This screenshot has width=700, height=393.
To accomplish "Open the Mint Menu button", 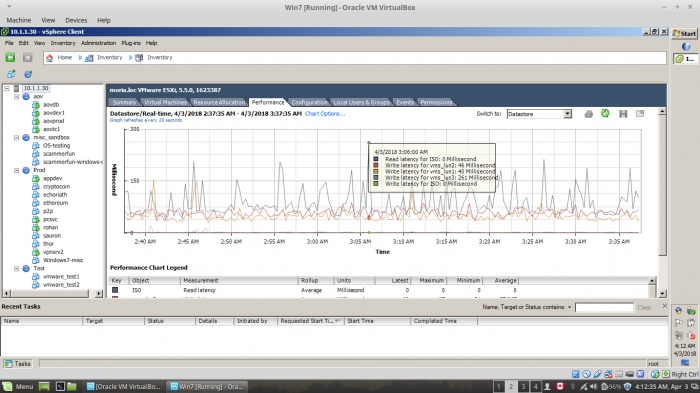I will click(x=18, y=386).
